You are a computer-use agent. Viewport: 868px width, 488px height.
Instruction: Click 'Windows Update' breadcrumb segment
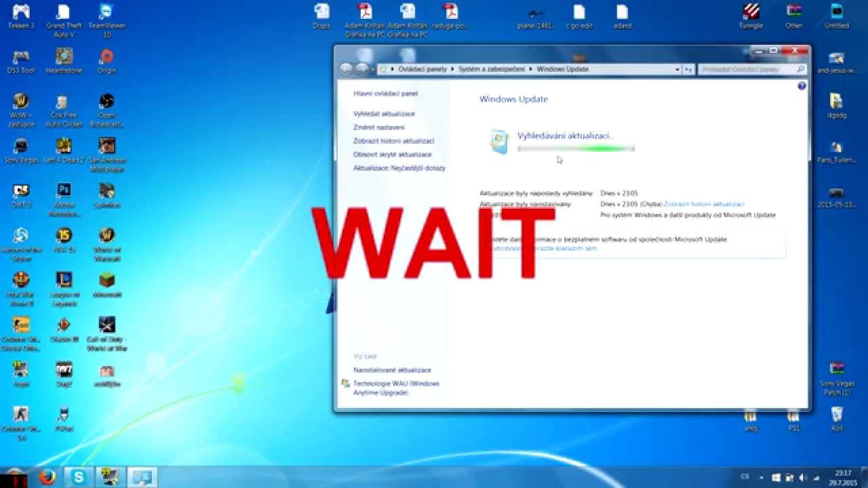[563, 69]
